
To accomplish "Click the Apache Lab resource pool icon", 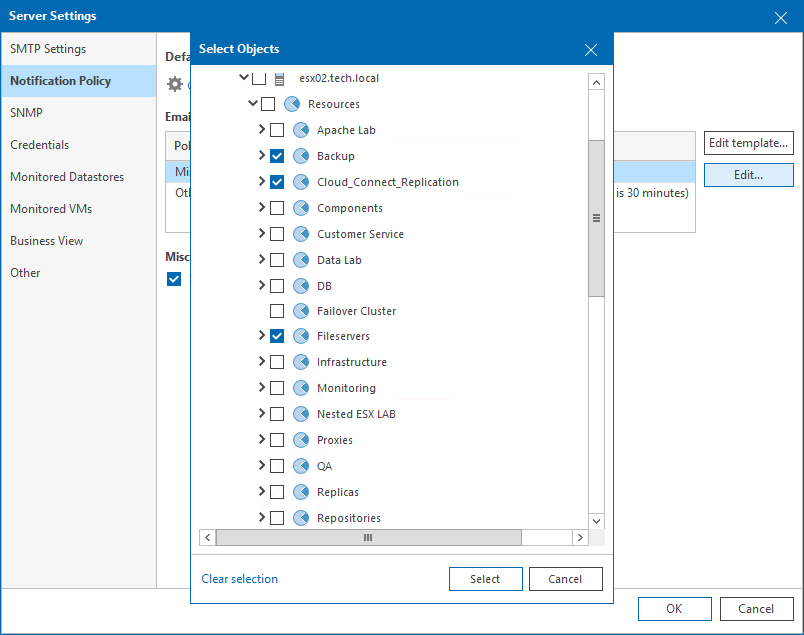I will coord(301,130).
